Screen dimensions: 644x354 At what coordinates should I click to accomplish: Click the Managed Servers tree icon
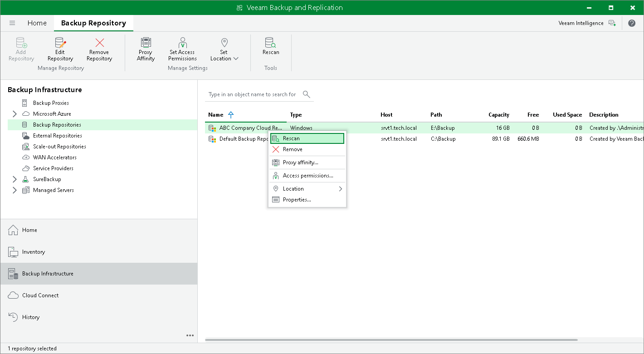tap(26, 190)
